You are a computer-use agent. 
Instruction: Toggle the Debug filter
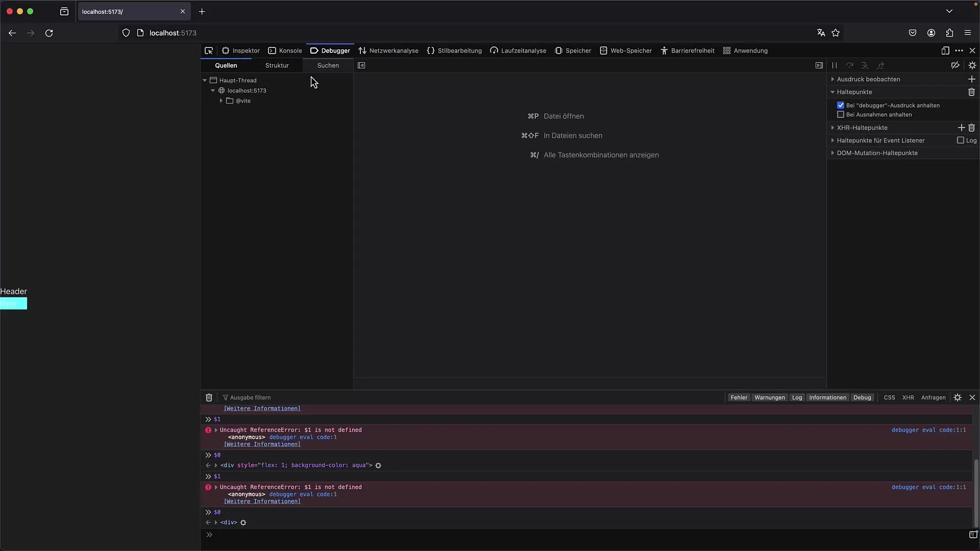tap(862, 397)
